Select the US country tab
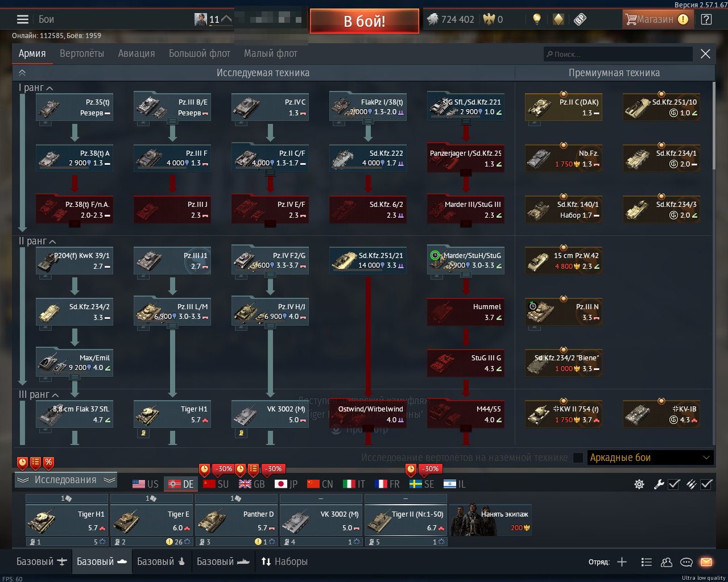Screen dimensions: 728x582 coord(146,484)
